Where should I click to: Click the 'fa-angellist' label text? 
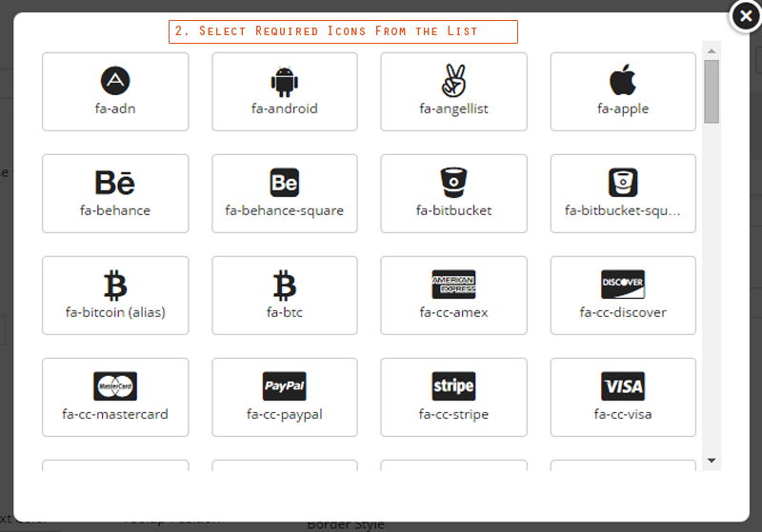(453, 108)
